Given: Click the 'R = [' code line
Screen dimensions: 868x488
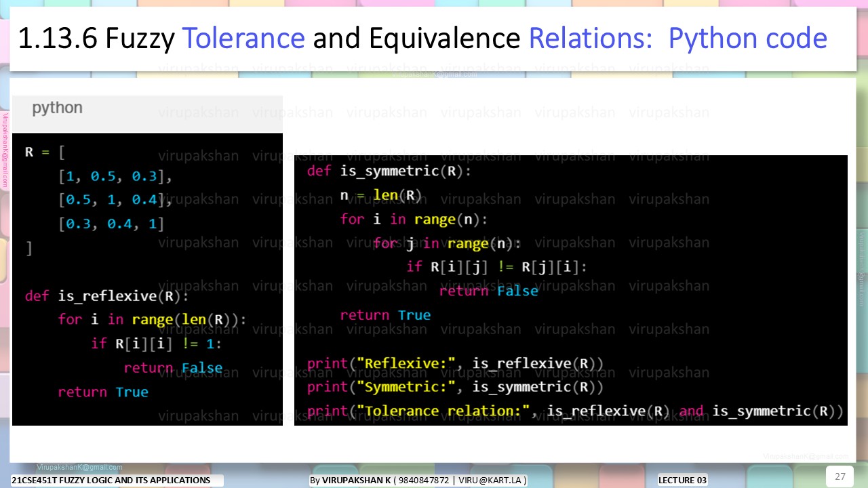Looking at the screenshot, I should (45, 152).
